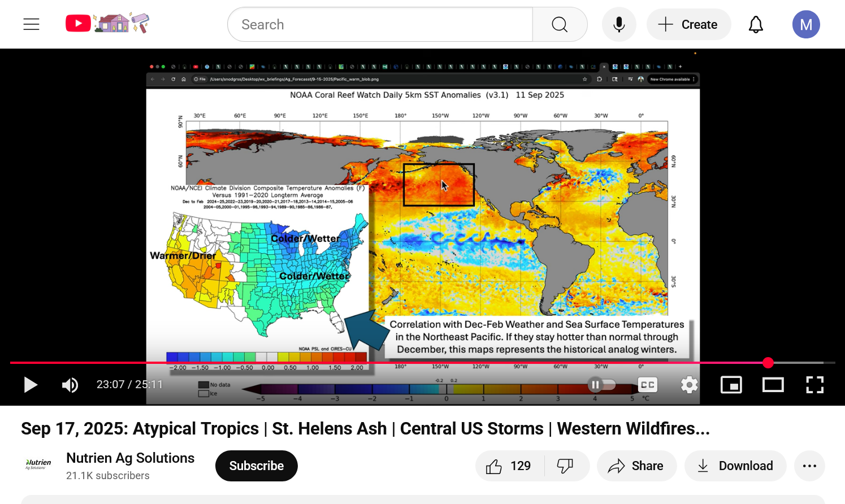Type in the Search field
Viewport: 845px width, 504px height.
click(x=380, y=24)
